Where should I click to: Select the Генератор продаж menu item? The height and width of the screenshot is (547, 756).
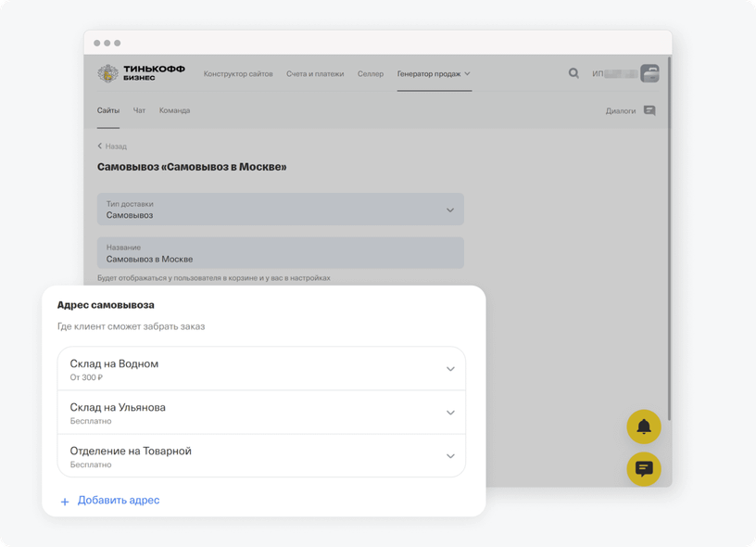429,74
